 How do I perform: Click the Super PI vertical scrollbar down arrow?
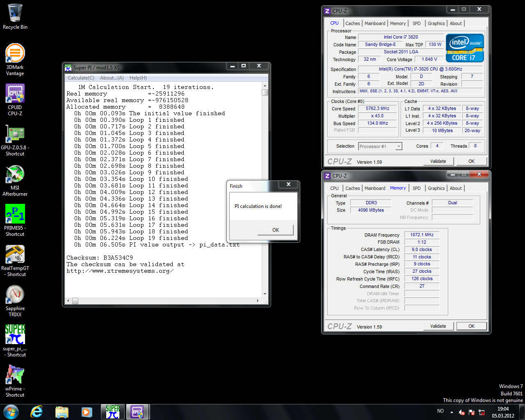265,294
